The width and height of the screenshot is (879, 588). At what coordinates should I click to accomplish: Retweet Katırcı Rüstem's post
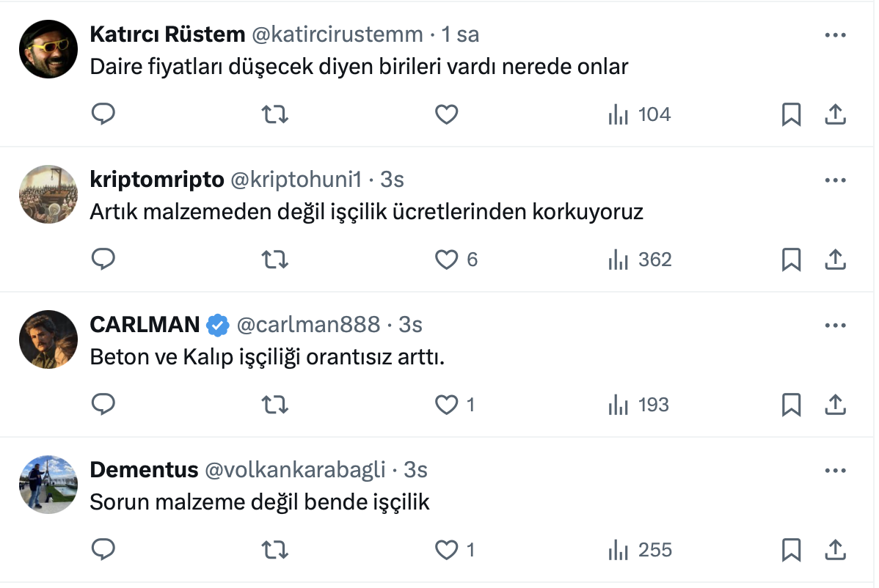[275, 114]
